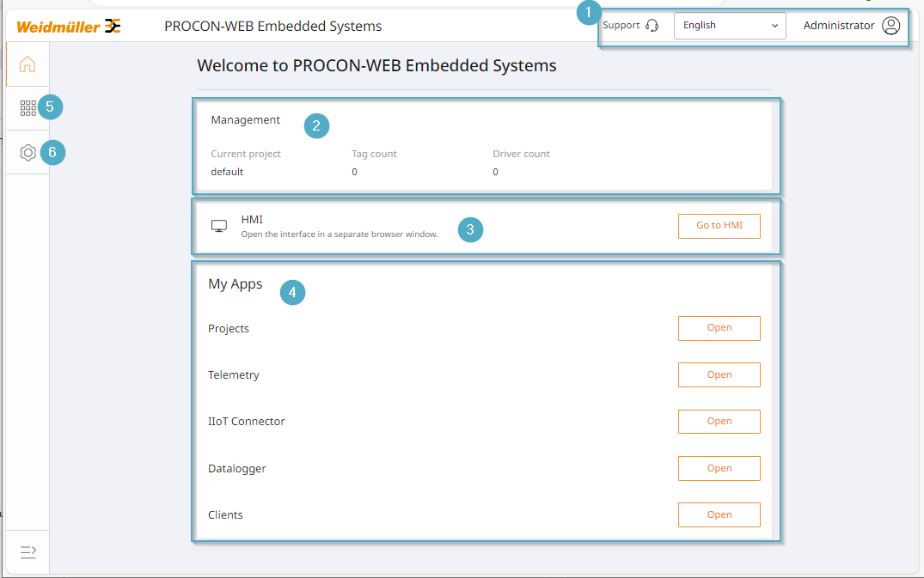Viewport: 924px width, 578px height.
Task: Open the Projects app
Action: (x=719, y=328)
